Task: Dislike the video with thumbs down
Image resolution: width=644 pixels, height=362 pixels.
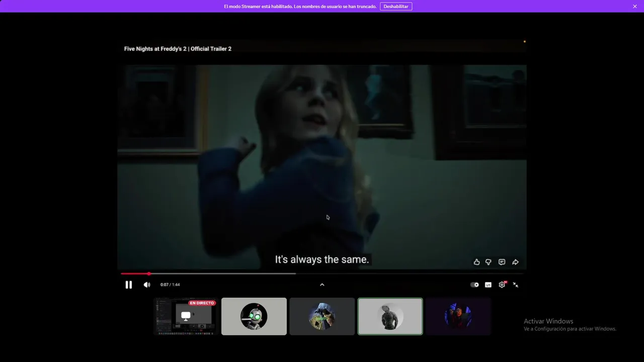Action: pyautogui.click(x=488, y=262)
